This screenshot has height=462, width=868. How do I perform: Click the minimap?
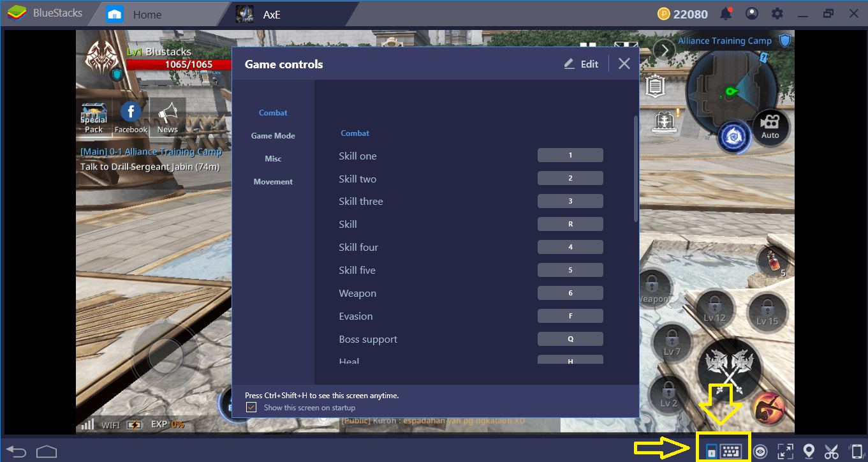pyautogui.click(x=731, y=93)
